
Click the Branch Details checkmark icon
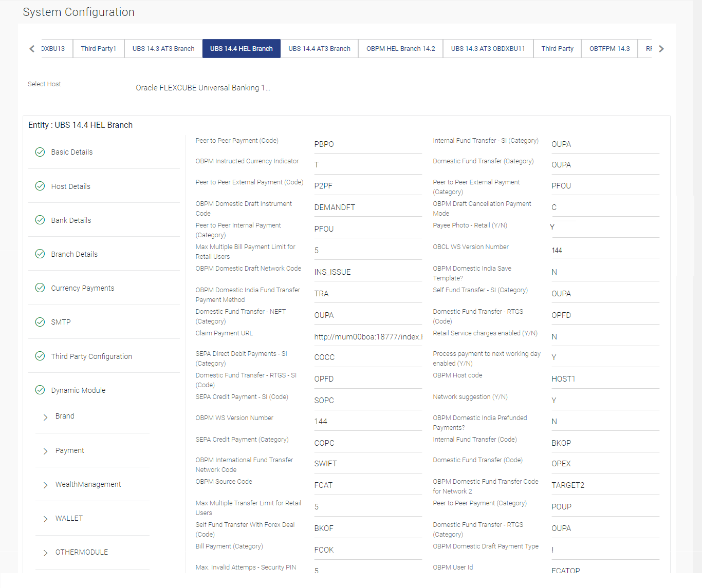point(40,254)
